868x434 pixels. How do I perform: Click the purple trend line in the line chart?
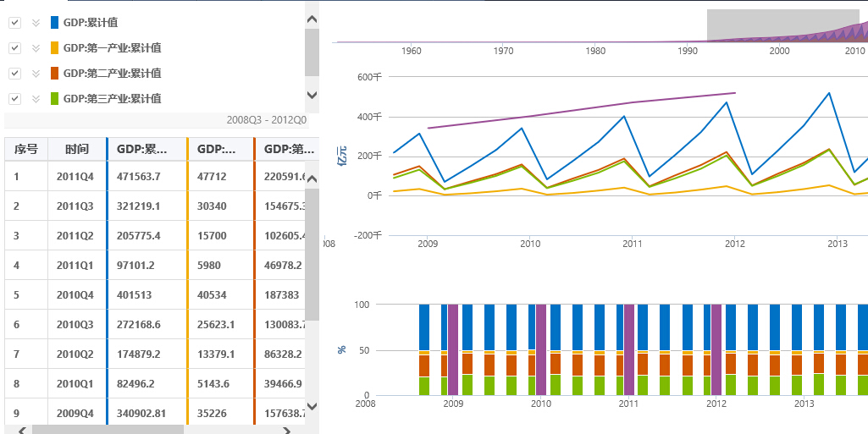click(581, 110)
